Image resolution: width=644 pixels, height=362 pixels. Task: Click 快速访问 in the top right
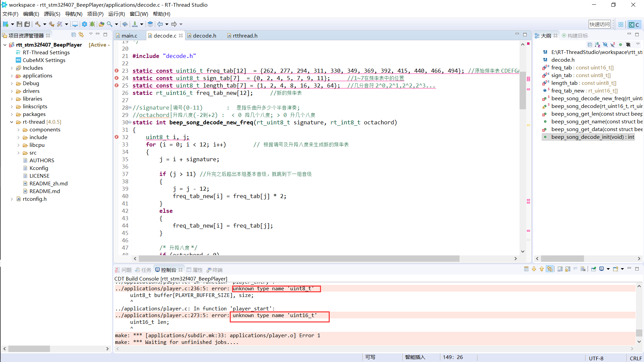click(x=600, y=24)
